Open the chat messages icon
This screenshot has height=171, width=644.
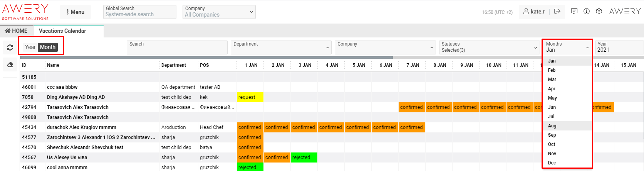click(x=574, y=12)
